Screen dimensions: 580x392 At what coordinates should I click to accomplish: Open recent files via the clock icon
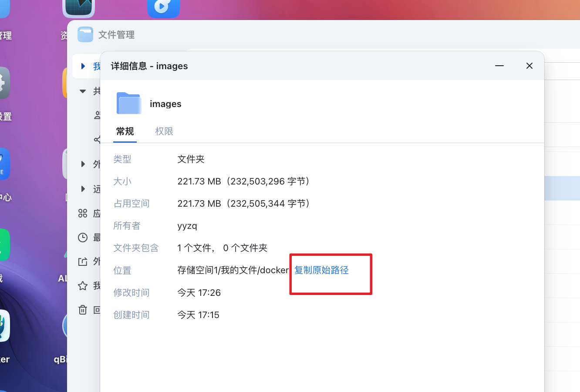click(83, 238)
